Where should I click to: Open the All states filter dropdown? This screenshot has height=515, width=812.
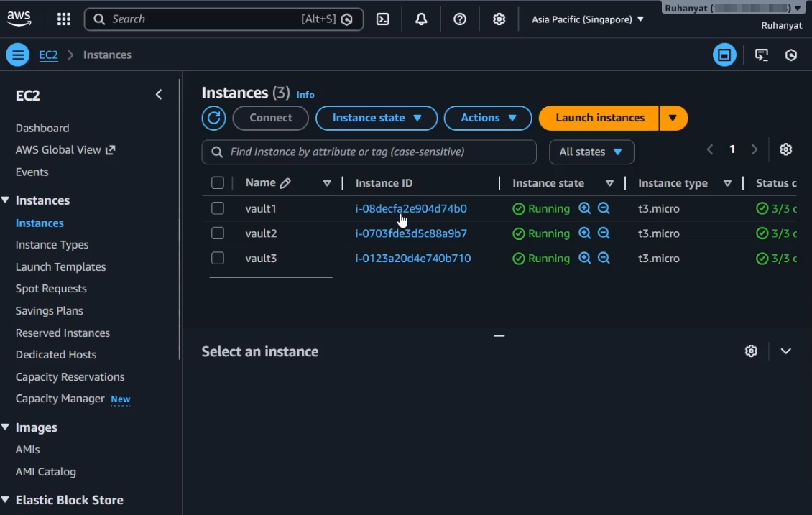591,152
